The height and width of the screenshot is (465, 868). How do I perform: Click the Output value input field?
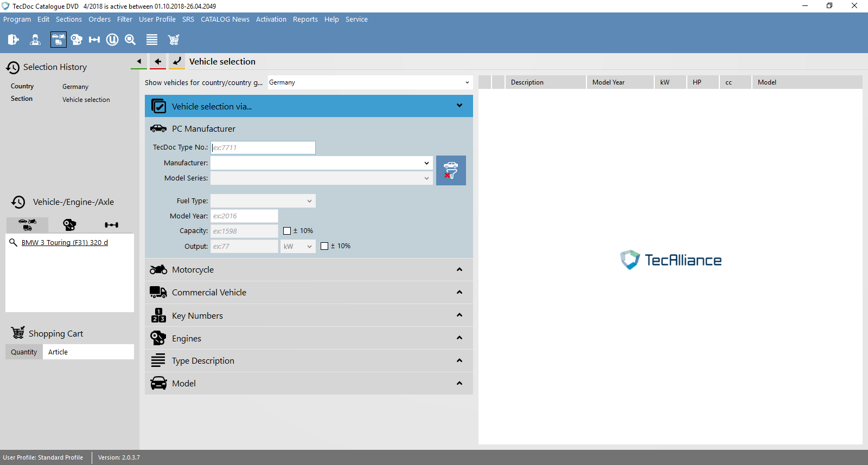(244, 246)
